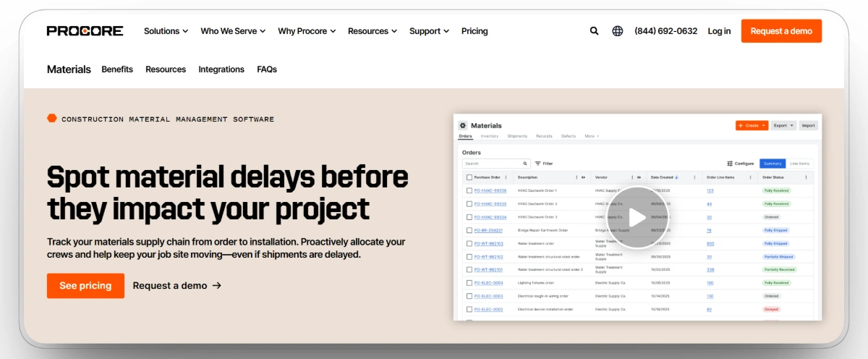Expand the Why Procore menu

click(307, 31)
